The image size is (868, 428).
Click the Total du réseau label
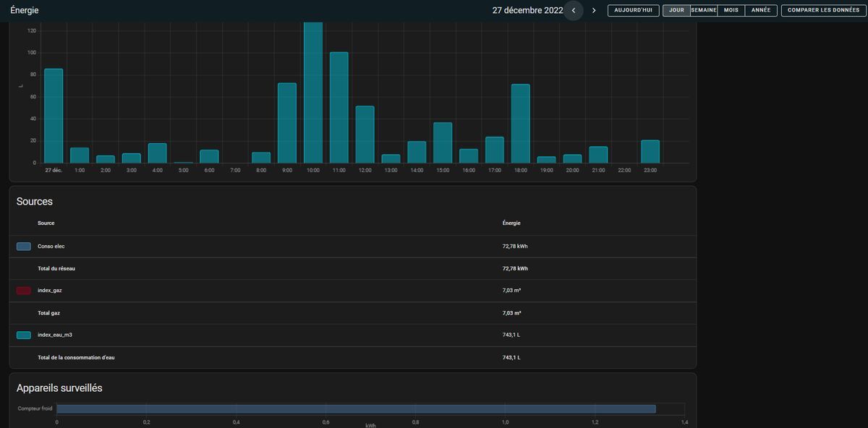(56, 268)
